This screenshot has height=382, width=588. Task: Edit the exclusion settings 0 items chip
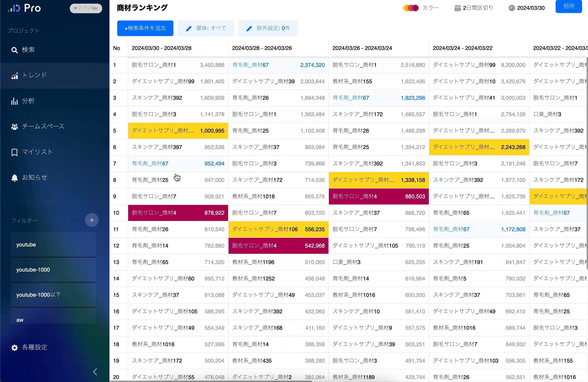[x=268, y=28]
